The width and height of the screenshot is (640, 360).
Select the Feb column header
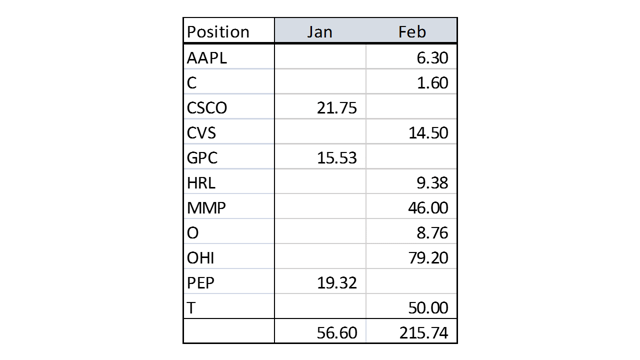[411, 32]
